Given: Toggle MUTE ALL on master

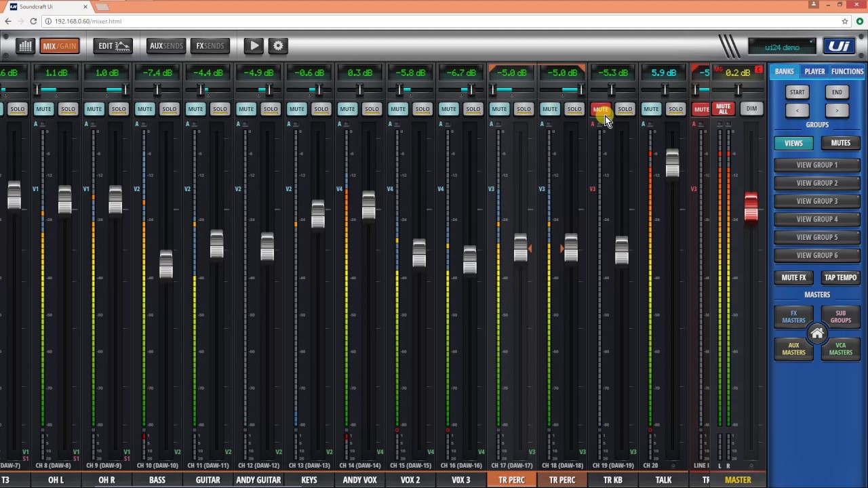Looking at the screenshot, I should (723, 109).
